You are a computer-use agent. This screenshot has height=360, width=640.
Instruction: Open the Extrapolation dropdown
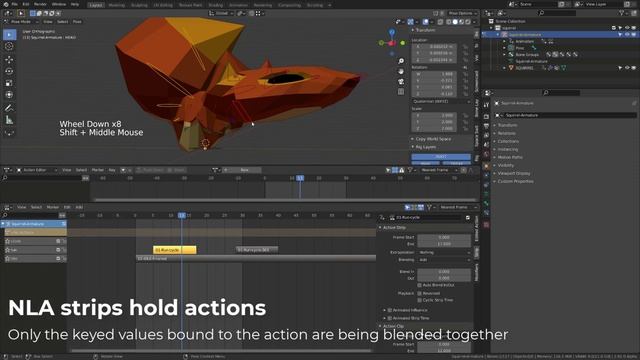tap(444, 252)
